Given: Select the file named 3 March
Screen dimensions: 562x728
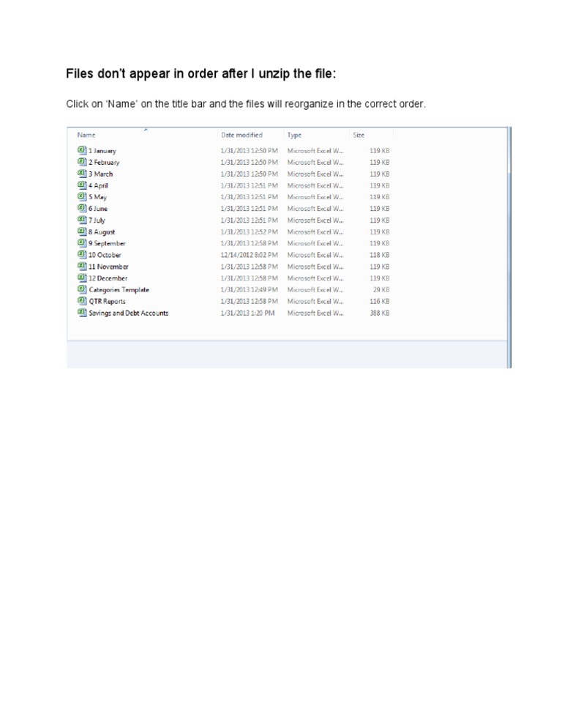Looking at the screenshot, I should point(101,174).
